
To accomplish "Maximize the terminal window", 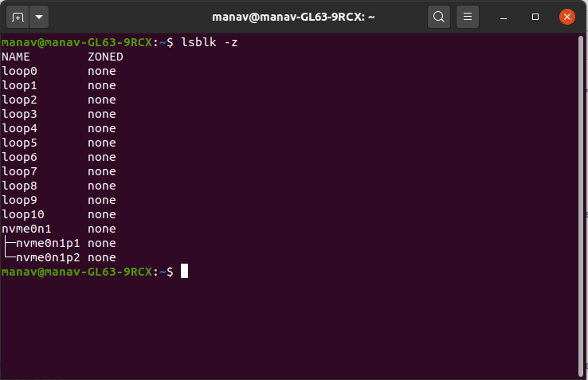I will click(535, 16).
